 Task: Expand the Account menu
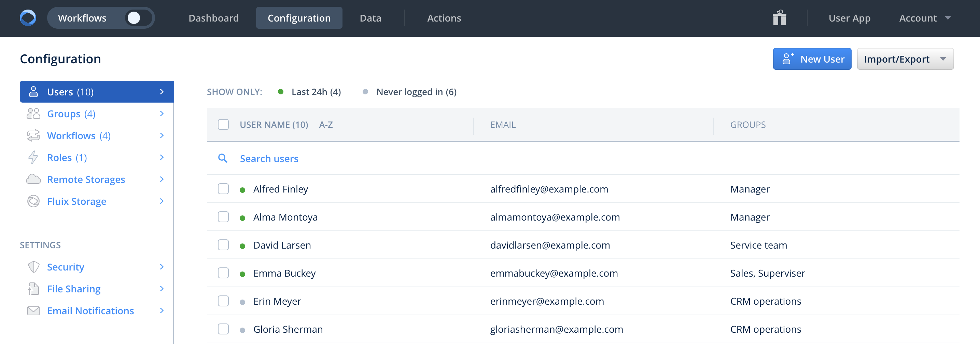click(x=924, y=18)
